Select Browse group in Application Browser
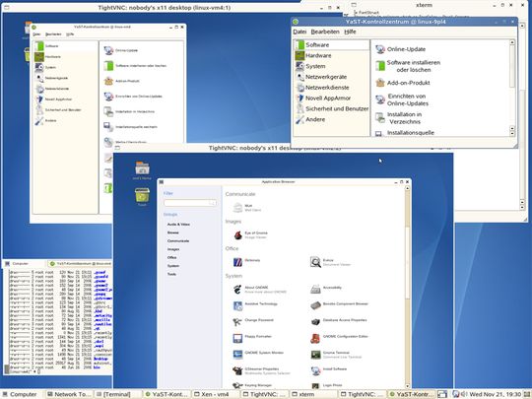Image resolution: width=532 pixels, height=399 pixels. (173, 233)
